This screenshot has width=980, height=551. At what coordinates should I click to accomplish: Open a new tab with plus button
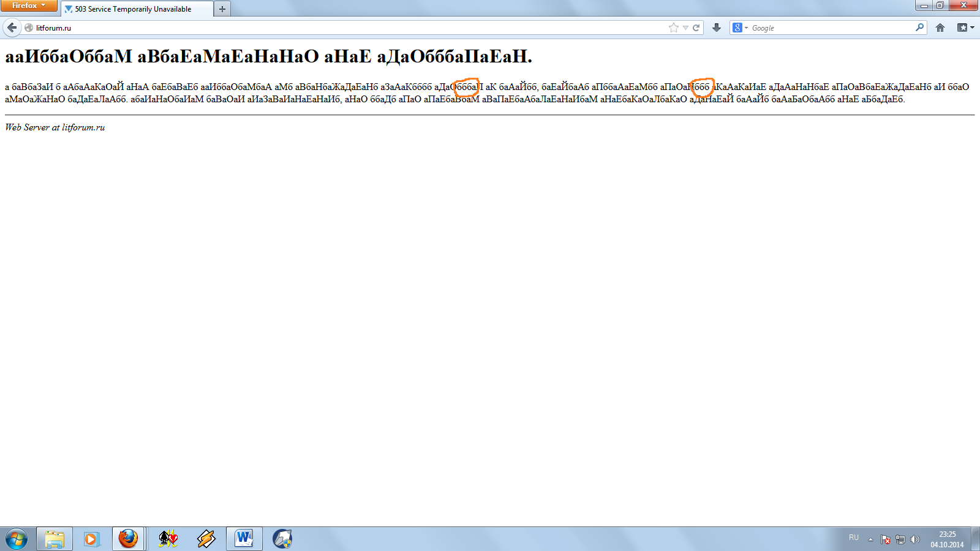click(222, 9)
